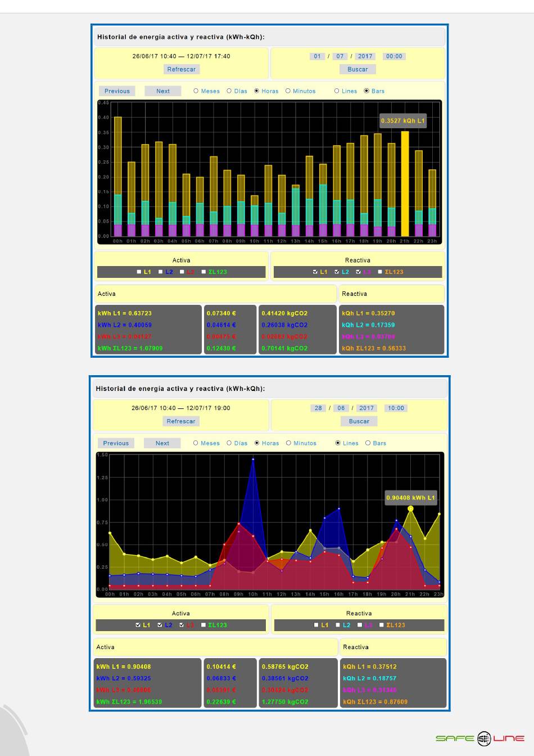This screenshot has height=756, width=534.
Task: Click month field 06 in line-chart panel
Action: pyautogui.click(x=341, y=408)
